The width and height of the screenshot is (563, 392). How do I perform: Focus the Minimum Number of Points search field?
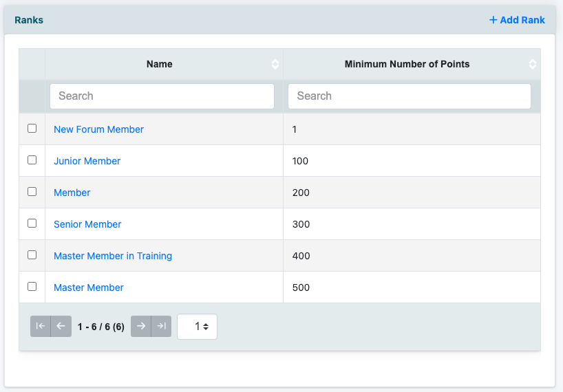click(x=409, y=96)
